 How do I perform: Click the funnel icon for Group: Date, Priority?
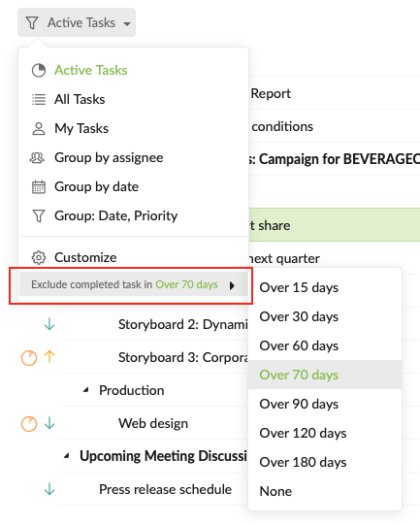[x=39, y=216]
